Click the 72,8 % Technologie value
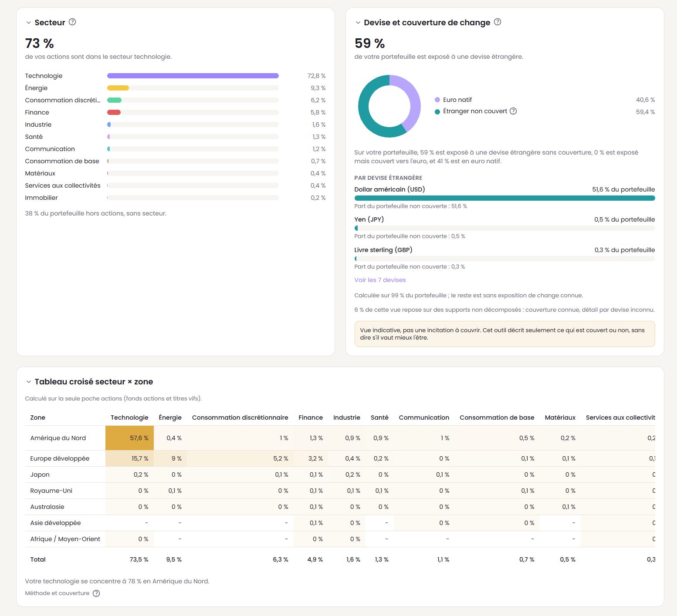The image size is (677, 616). pos(316,76)
